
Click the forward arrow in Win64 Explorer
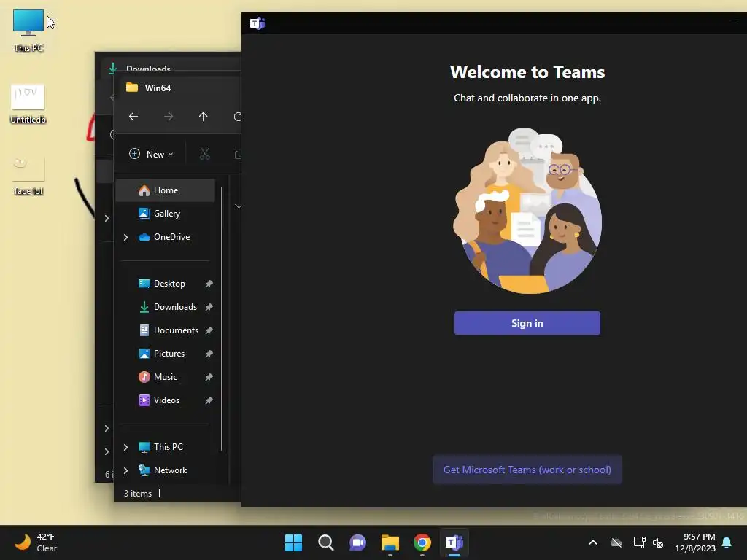pyautogui.click(x=169, y=116)
